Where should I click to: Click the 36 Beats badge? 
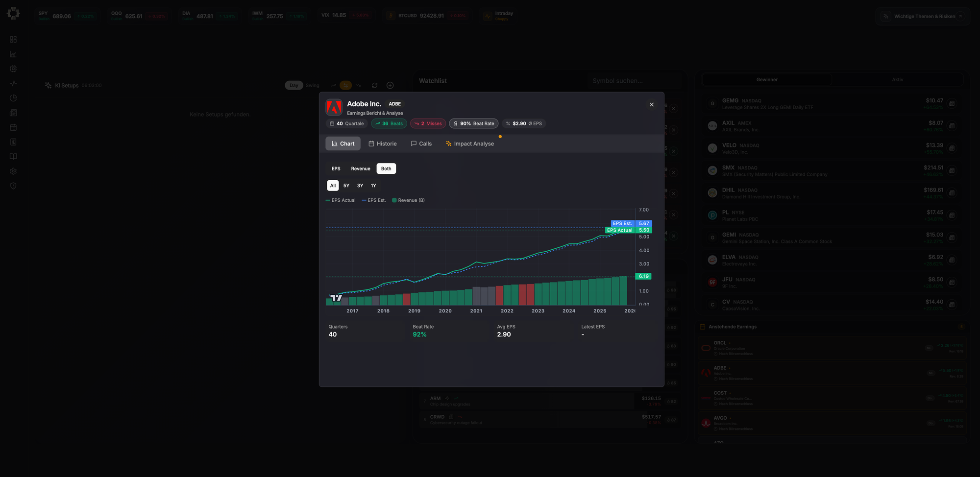pos(389,123)
